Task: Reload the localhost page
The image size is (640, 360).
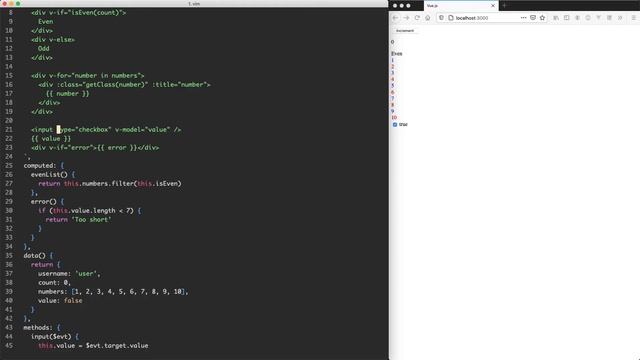Action: [x=417, y=18]
